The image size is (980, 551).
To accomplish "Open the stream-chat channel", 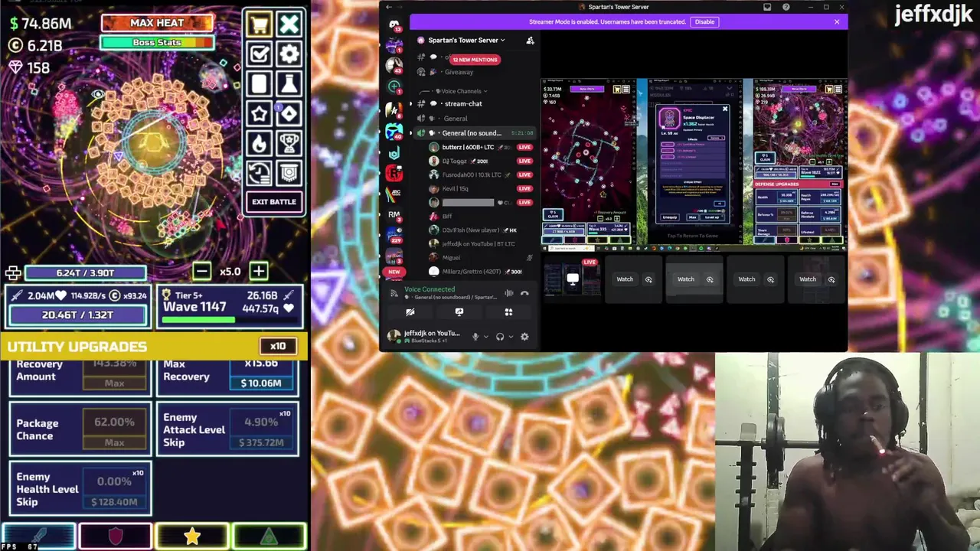I will tap(463, 104).
